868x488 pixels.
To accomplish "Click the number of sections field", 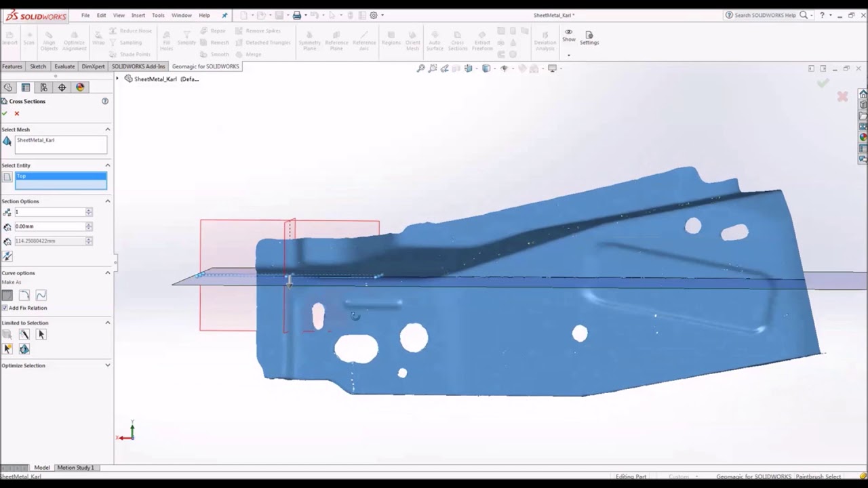I will tap(50, 212).
